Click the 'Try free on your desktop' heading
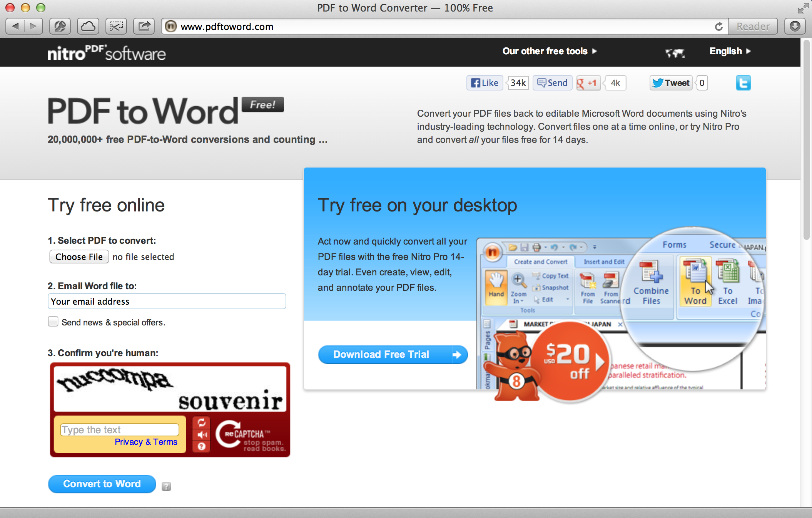The height and width of the screenshot is (518, 812). [418, 205]
